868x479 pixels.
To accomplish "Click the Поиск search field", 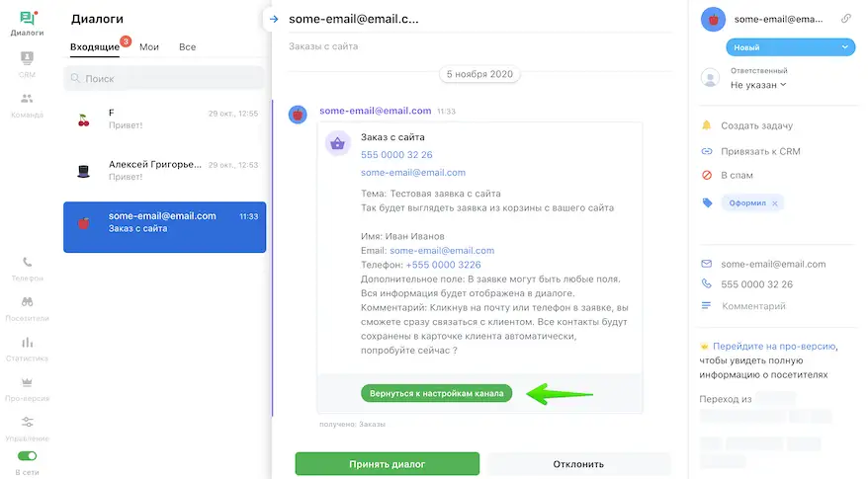I will pyautogui.click(x=164, y=78).
